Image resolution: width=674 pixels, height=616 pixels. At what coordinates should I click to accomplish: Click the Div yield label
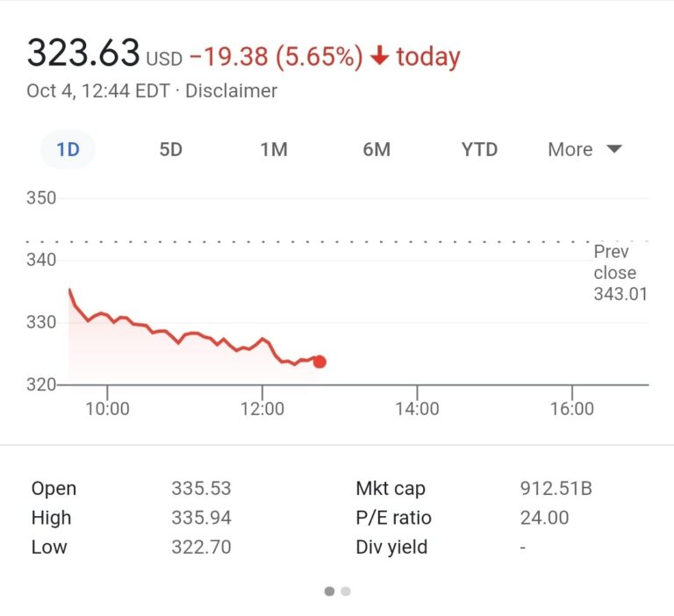tap(391, 548)
